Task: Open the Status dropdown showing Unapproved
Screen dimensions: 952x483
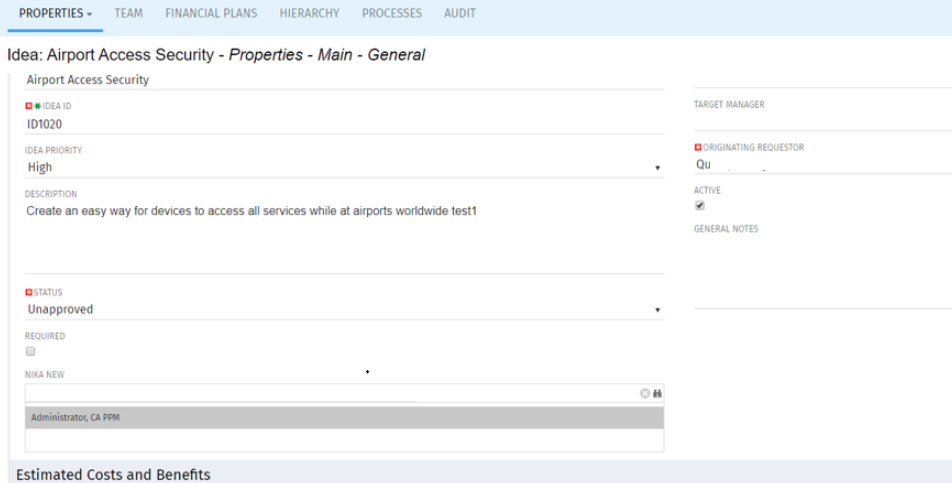Action: pyautogui.click(x=344, y=309)
